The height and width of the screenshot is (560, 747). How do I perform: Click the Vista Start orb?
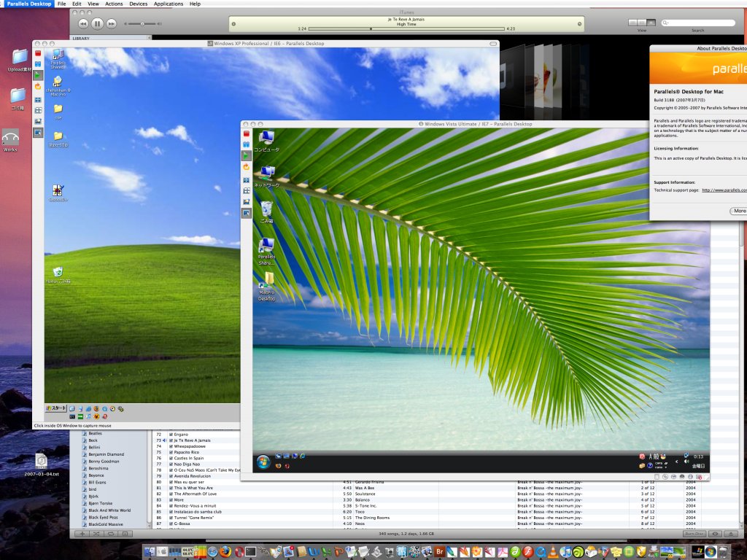[x=262, y=459]
